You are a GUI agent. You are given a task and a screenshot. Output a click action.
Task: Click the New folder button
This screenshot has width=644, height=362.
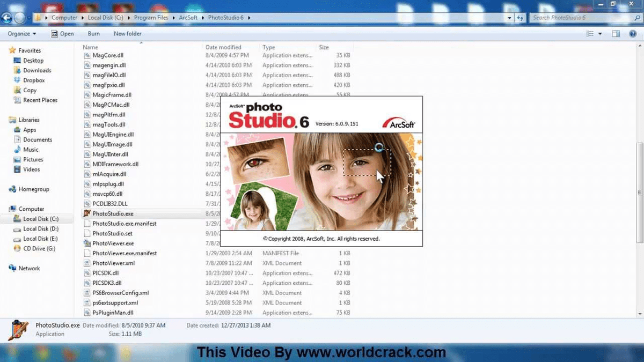click(127, 33)
